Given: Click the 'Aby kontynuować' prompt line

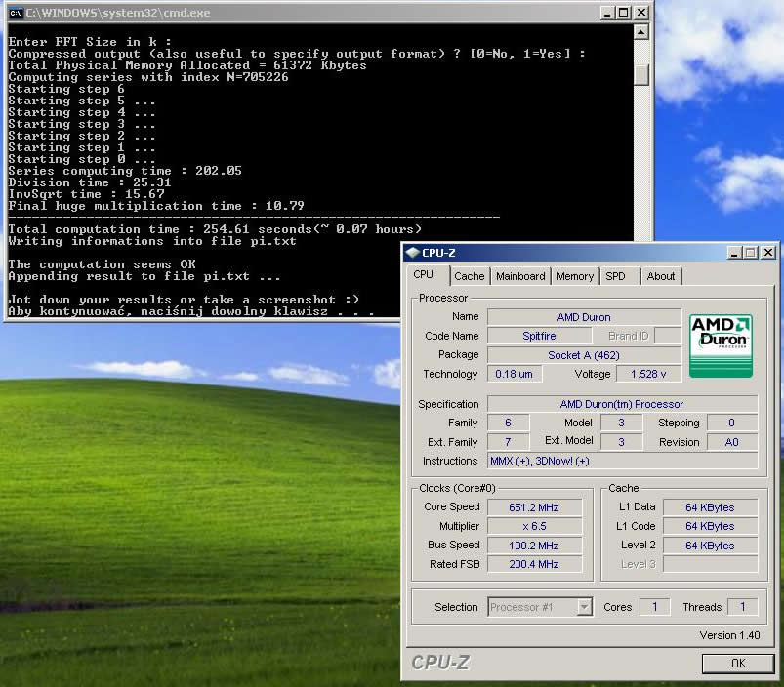Looking at the screenshot, I should (191, 311).
